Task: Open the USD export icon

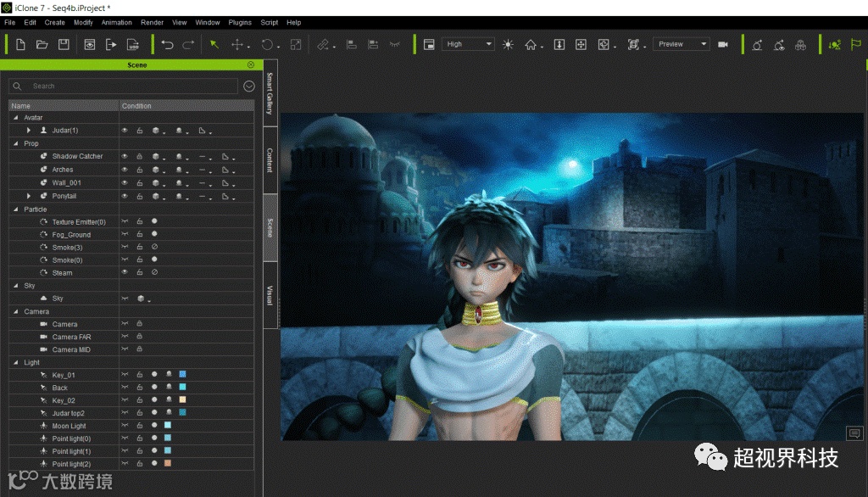Action: (x=133, y=45)
